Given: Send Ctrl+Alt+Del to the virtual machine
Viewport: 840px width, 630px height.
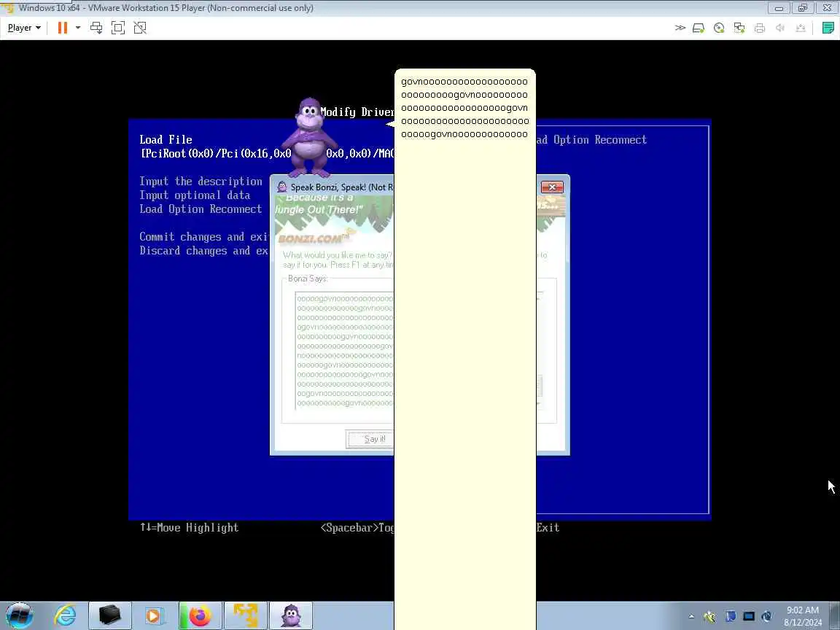Looking at the screenshot, I should pos(96,28).
